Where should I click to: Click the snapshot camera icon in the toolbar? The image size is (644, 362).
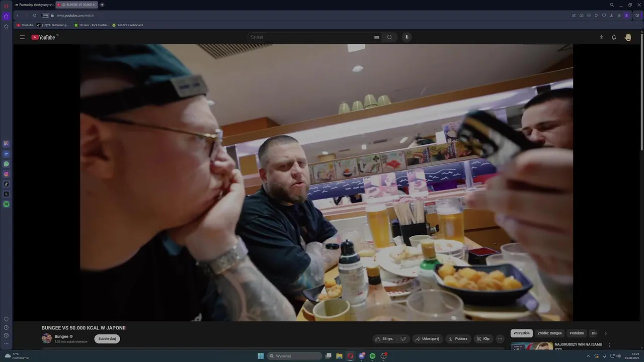(581, 16)
